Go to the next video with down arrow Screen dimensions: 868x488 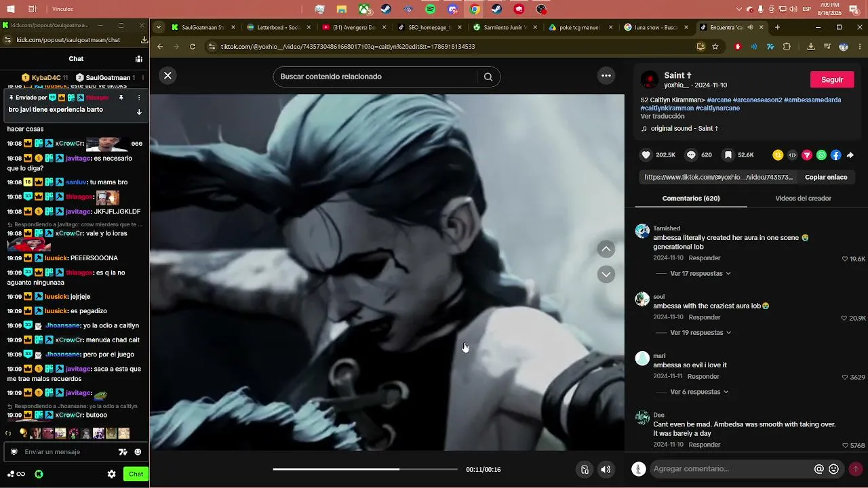(606, 274)
